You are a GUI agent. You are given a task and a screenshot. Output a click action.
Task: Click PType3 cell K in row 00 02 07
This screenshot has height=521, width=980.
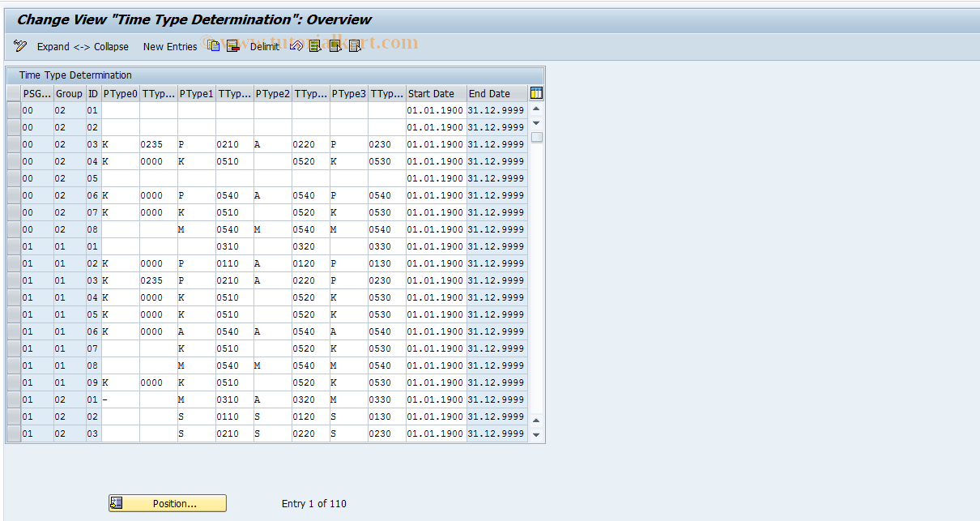coord(349,212)
